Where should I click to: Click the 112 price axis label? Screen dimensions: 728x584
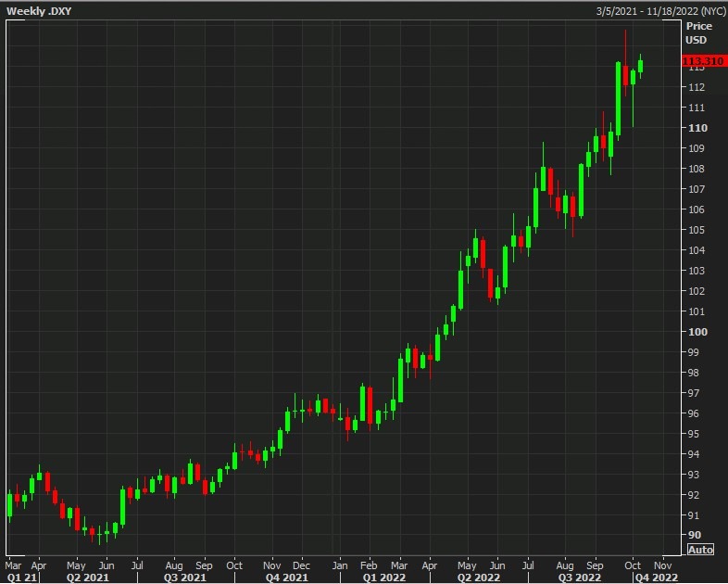point(696,87)
